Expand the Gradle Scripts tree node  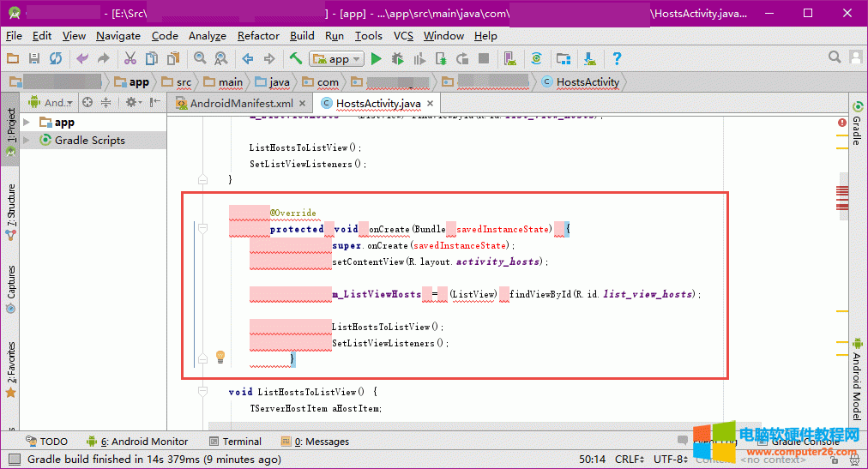[x=27, y=140]
